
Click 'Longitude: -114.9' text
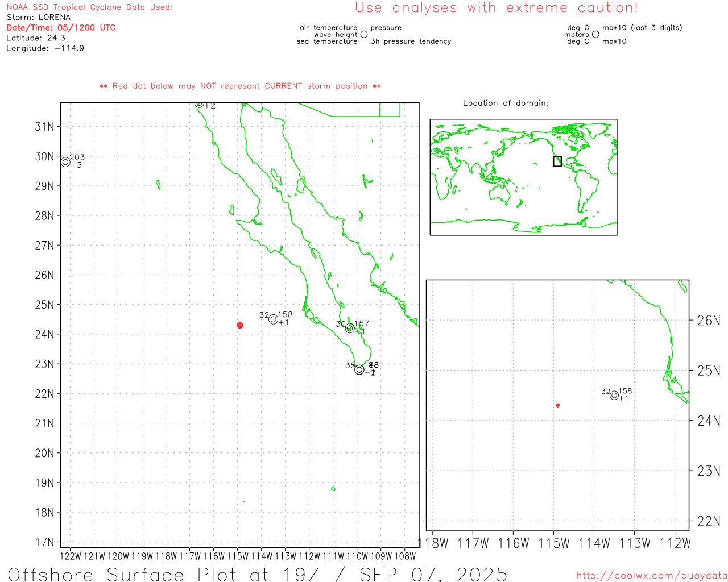(45, 48)
